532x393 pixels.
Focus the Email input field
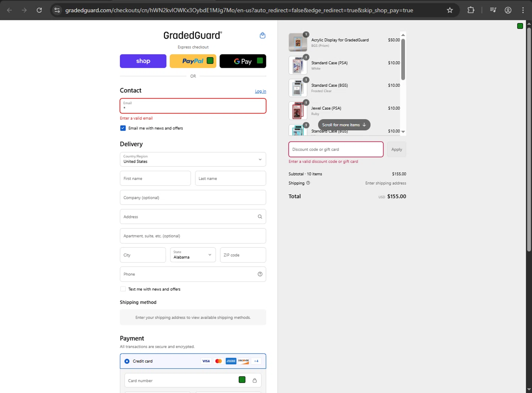pyautogui.click(x=193, y=106)
